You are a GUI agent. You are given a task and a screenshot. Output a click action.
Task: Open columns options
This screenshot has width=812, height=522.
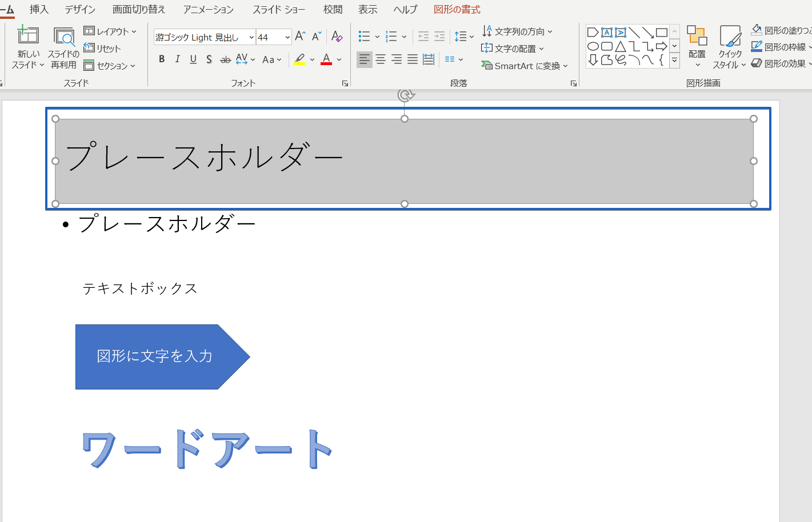(454, 59)
